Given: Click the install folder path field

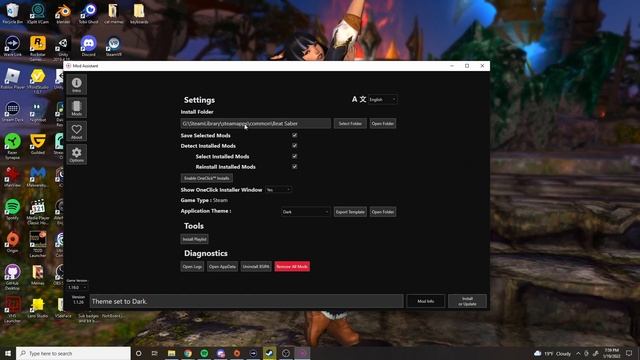Looking at the screenshot, I should coord(256,123).
